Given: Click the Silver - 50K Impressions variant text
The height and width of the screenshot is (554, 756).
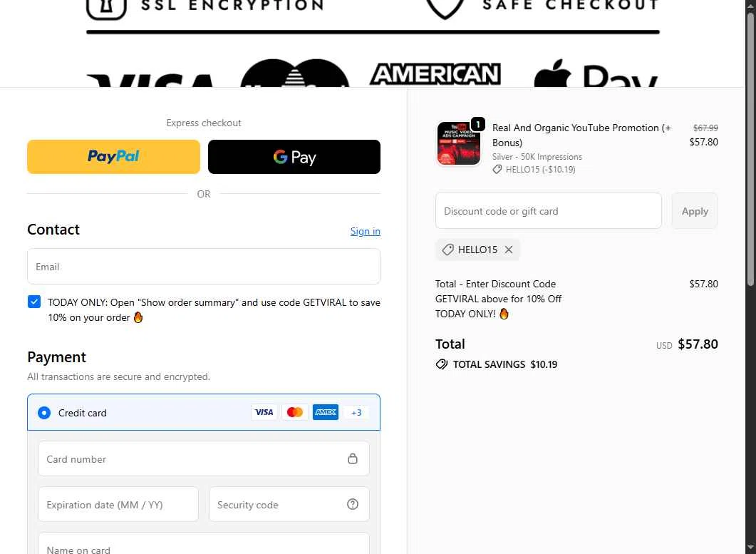Looking at the screenshot, I should coord(537,157).
